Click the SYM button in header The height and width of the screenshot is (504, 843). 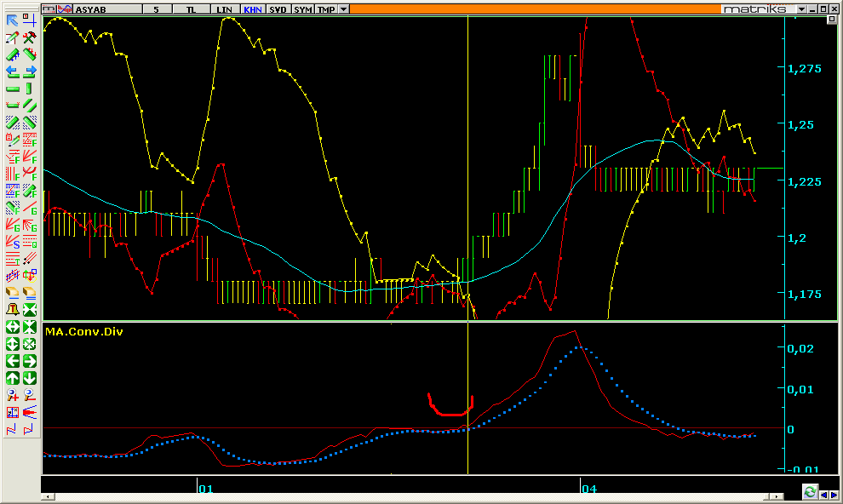point(302,9)
